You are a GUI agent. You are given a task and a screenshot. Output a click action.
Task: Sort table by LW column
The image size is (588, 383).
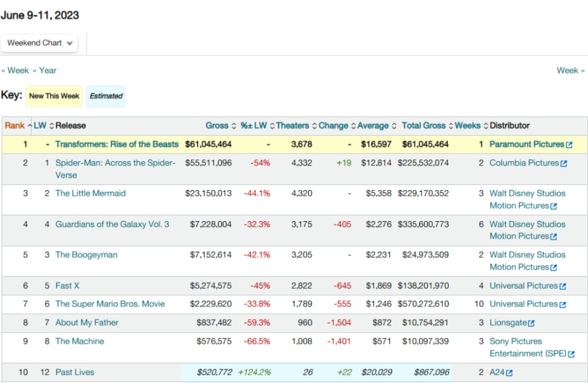point(44,126)
